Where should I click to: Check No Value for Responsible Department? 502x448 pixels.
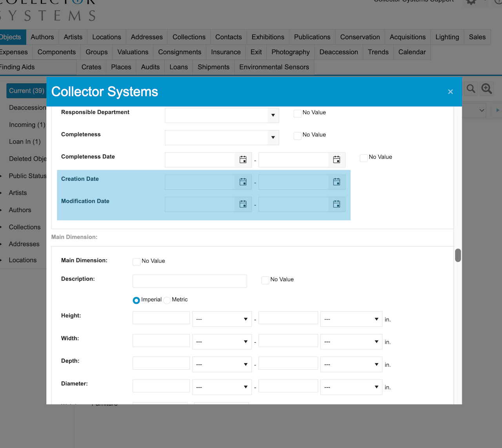[x=297, y=113]
